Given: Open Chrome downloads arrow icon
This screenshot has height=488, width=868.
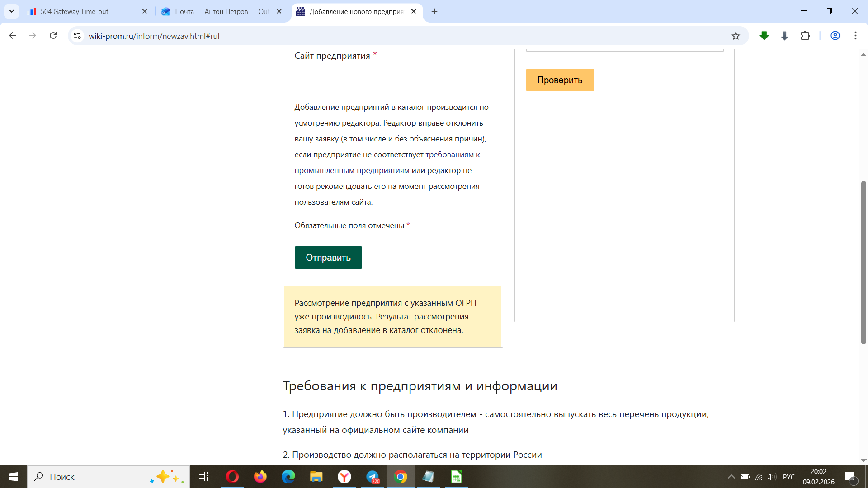Looking at the screenshot, I should click(x=784, y=36).
